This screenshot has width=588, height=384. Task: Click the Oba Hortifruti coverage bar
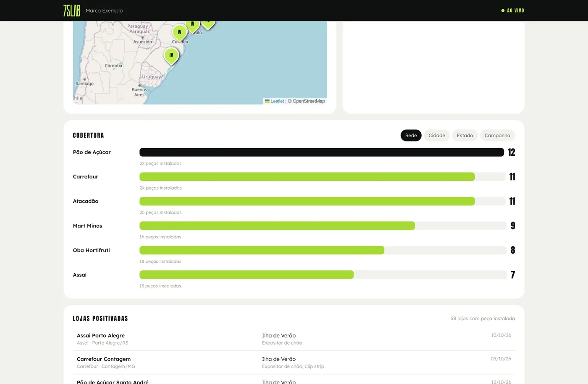(323, 250)
